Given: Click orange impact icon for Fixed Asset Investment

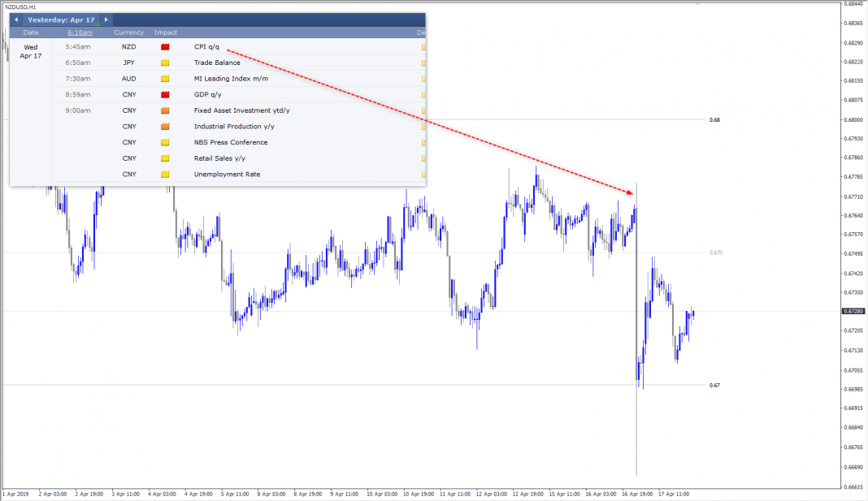Looking at the screenshot, I should point(165,110).
